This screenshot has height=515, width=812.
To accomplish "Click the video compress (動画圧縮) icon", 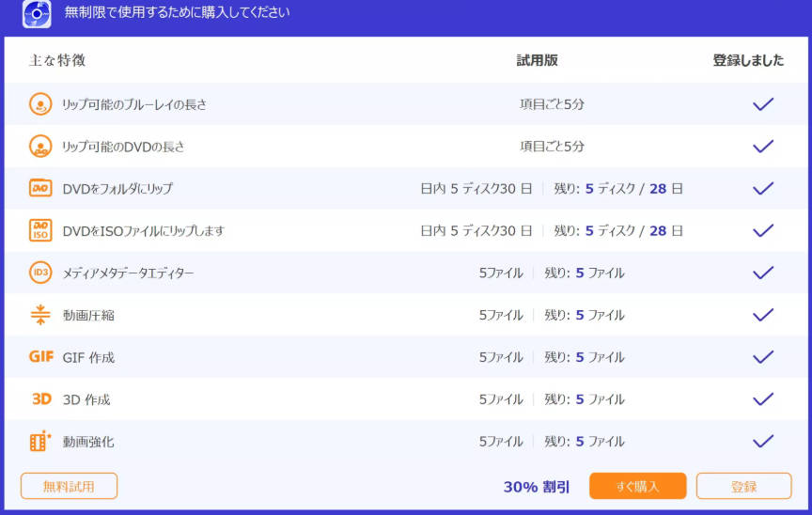I will [x=40, y=315].
